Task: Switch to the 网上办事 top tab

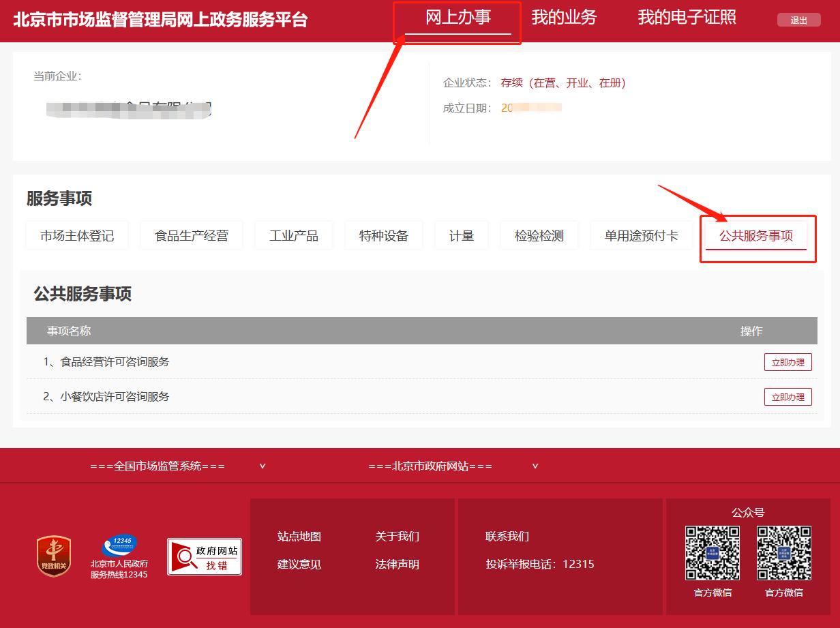Action: tap(457, 18)
